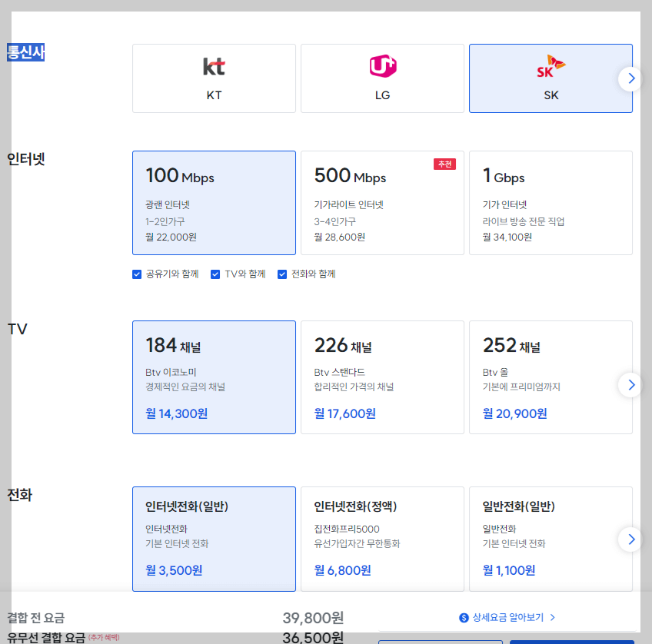
Task: Click the 집전화프리5000 description
Action: click(x=347, y=529)
